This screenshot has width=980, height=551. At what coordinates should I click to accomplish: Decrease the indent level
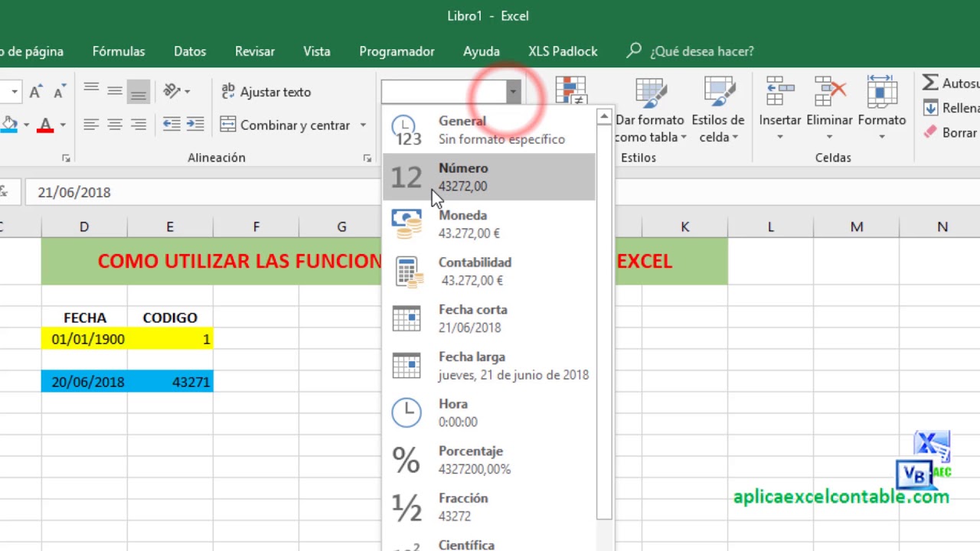(171, 124)
